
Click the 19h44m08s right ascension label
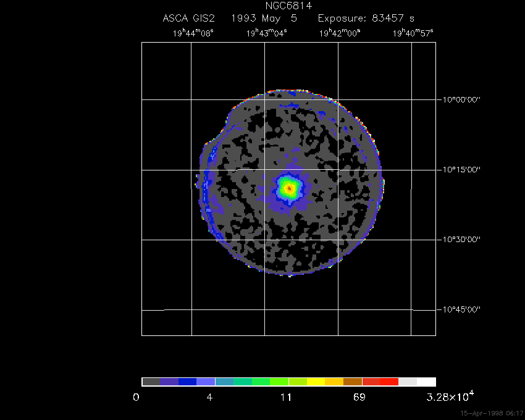point(193,33)
